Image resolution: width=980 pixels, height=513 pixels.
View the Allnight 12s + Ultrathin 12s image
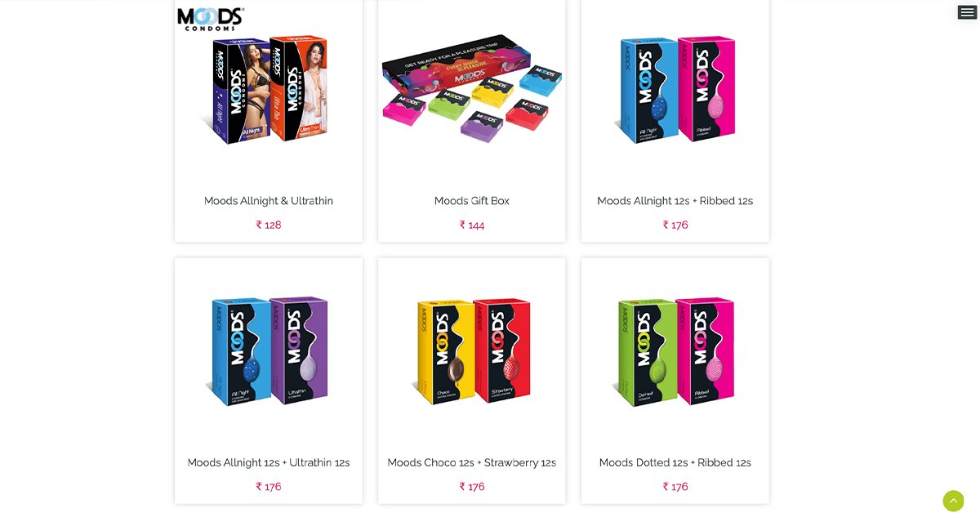269,351
